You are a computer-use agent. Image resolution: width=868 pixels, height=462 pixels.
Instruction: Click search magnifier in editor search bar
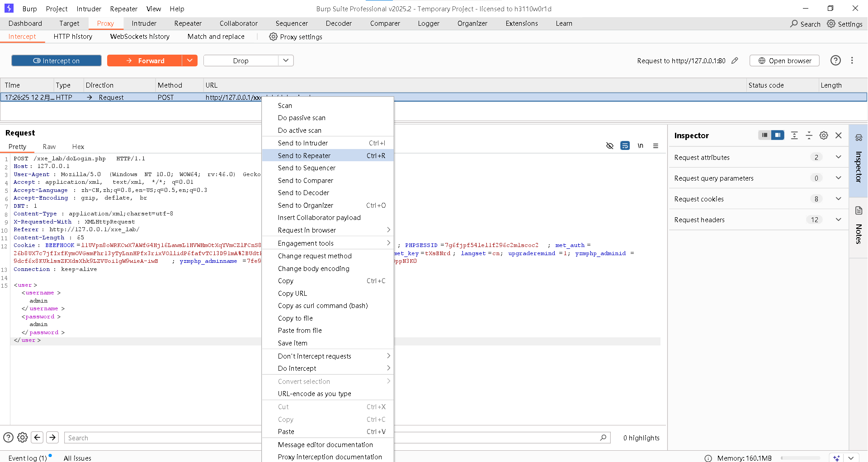coord(603,437)
